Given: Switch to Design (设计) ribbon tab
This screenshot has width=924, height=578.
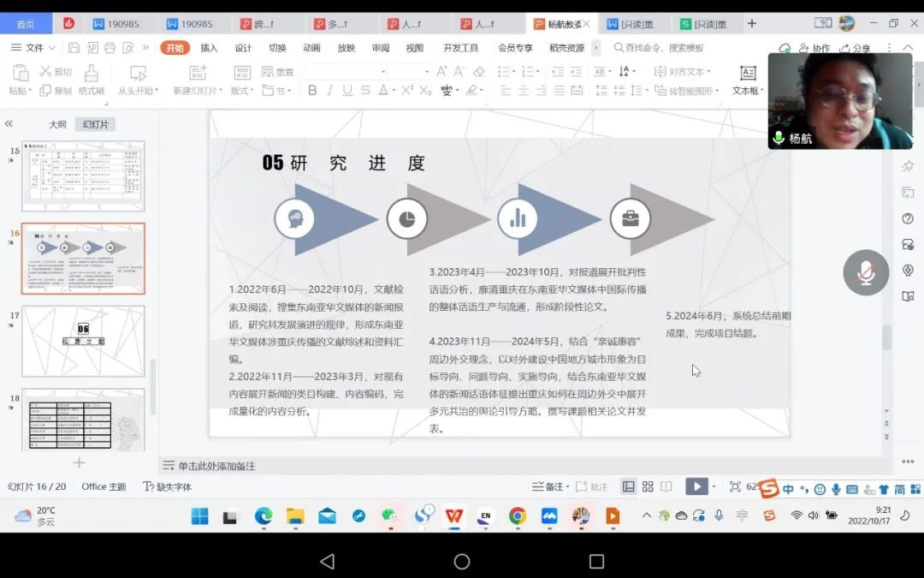Looking at the screenshot, I should [x=243, y=48].
